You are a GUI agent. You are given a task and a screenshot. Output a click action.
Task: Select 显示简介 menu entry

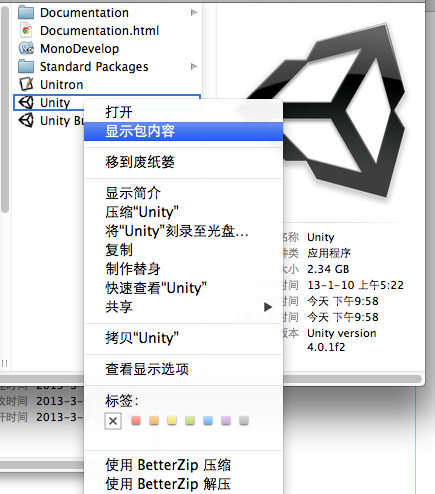183,193
